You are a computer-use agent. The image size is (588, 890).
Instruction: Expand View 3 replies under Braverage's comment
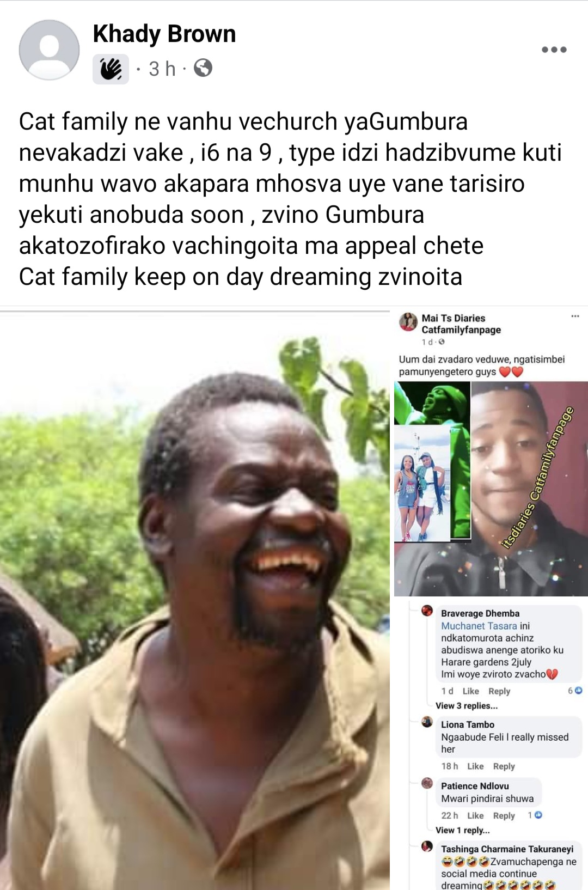(467, 705)
